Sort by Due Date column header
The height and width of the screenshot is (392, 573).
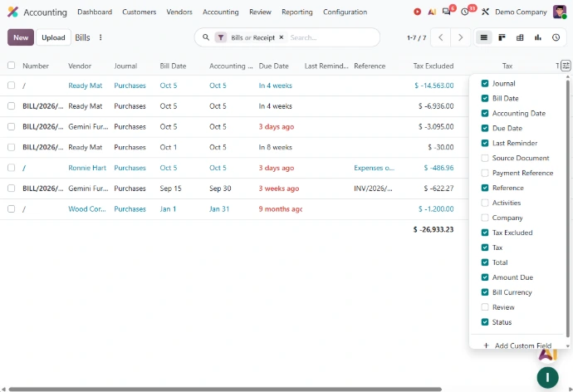(x=274, y=66)
